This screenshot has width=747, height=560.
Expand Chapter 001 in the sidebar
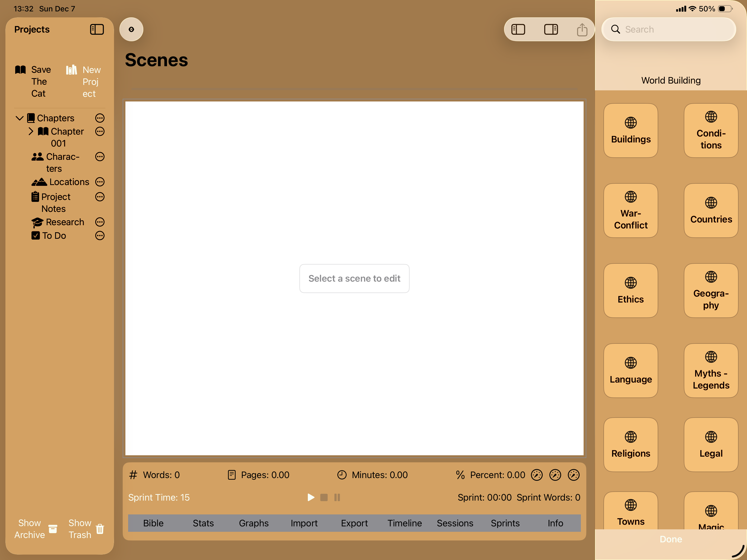[x=31, y=131]
